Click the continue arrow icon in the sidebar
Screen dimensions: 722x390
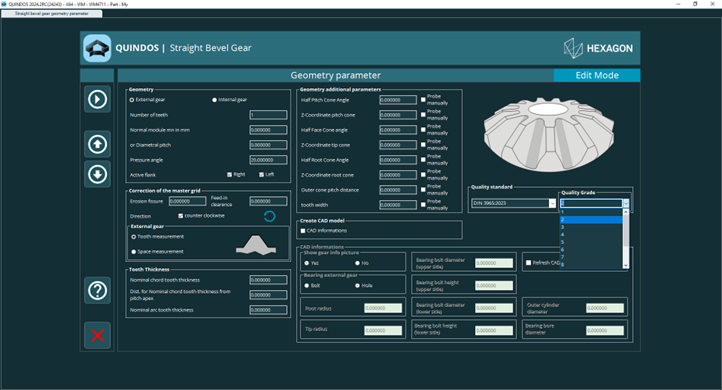(97, 99)
